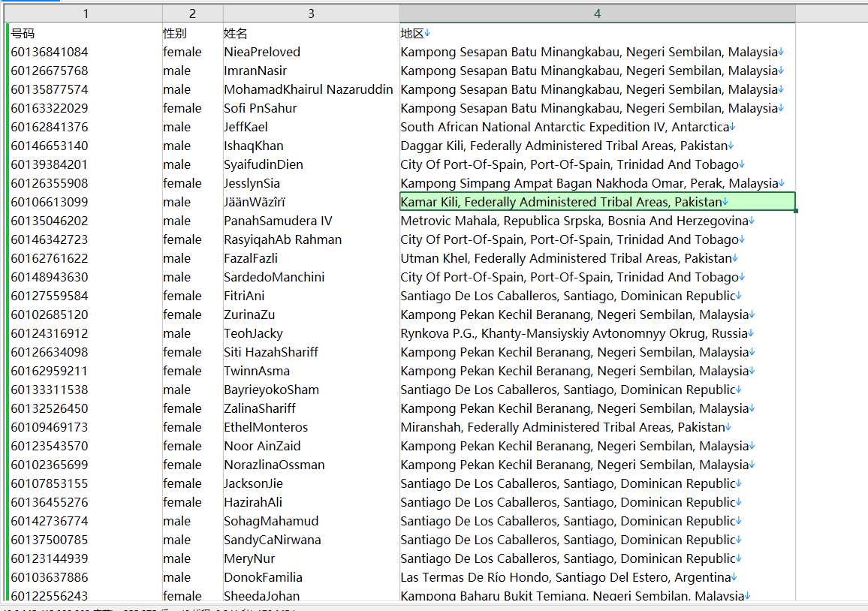Screen dimensions: 868x611
Task: Click Miranshah region cell
Action: 597,428
